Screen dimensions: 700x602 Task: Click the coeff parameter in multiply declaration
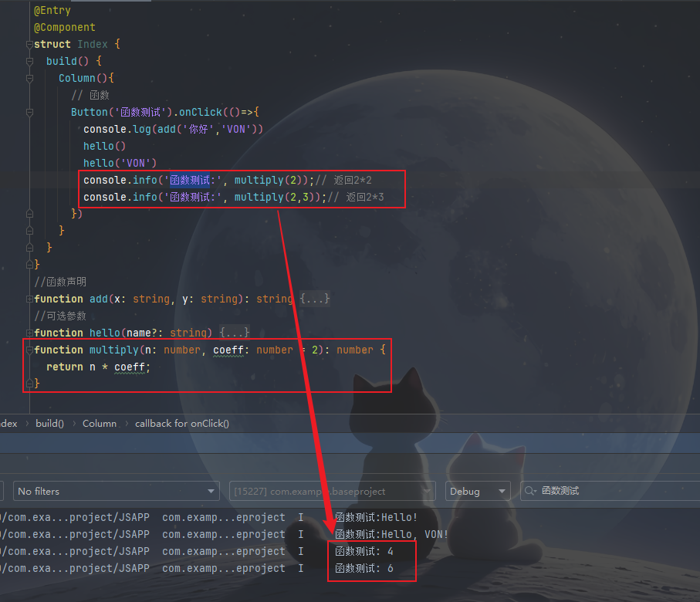click(228, 350)
